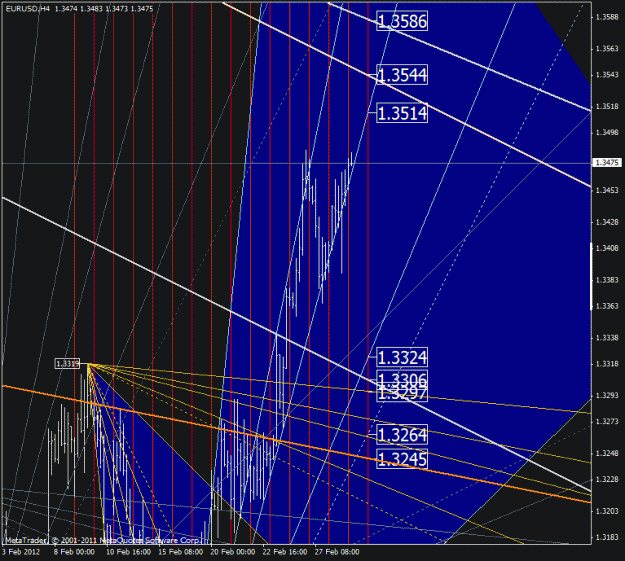Select the 1.3324 price level label
The image size is (625, 561).
tap(402, 357)
